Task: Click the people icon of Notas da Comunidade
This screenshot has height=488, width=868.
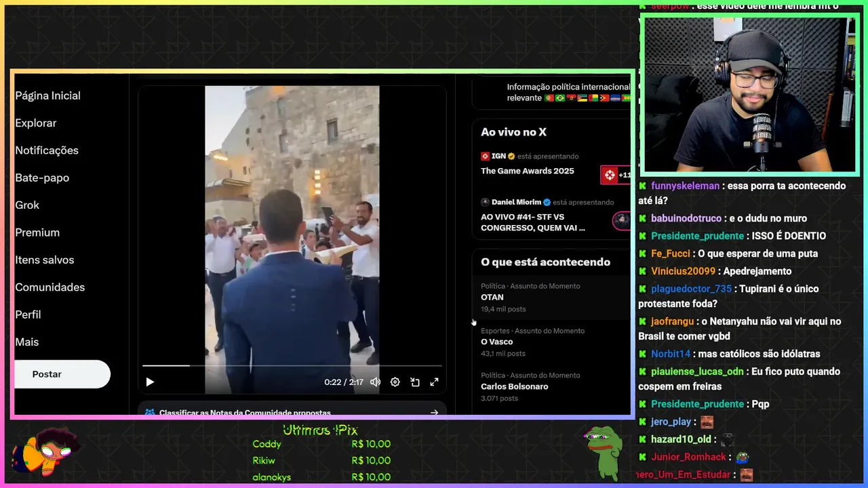Action: pyautogui.click(x=149, y=412)
